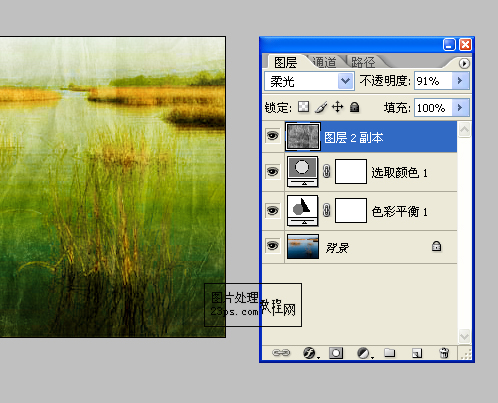Toggle lock transparent pixels icon
The height and width of the screenshot is (403, 498).
point(303,107)
